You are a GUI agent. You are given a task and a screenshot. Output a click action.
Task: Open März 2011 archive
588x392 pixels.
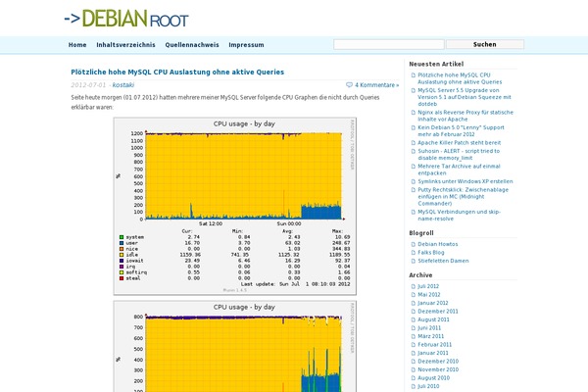tap(431, 336)
